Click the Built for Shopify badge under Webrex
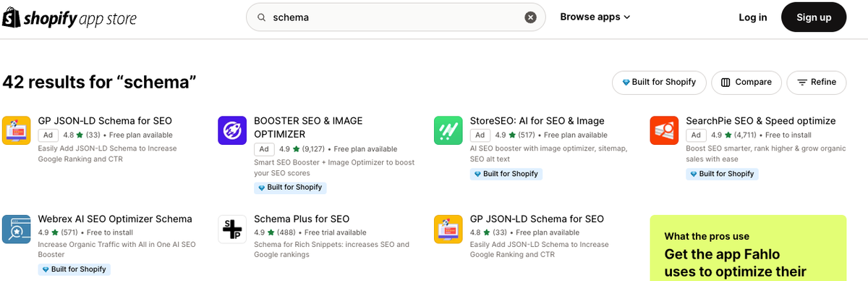 pos(74,269)
